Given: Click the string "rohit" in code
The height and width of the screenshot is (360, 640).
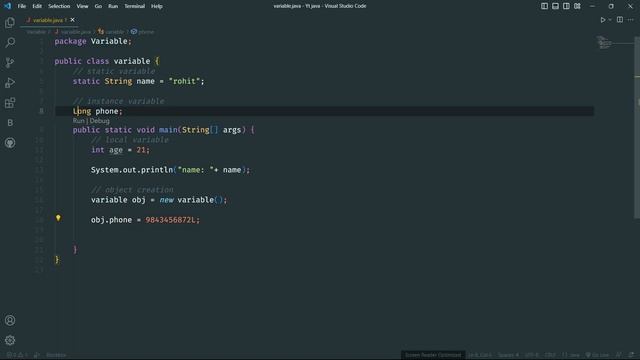Looking at the screenshot, I should point(184,81).
